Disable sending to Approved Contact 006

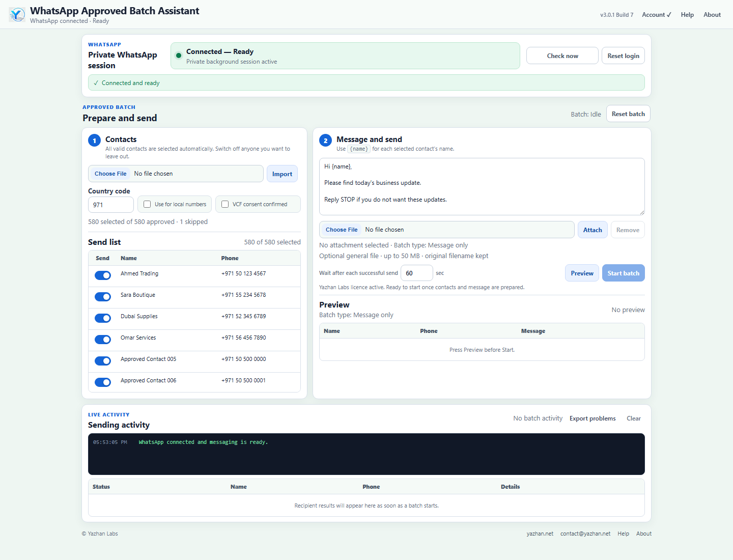pyautogui.click(x=103, y=382)
